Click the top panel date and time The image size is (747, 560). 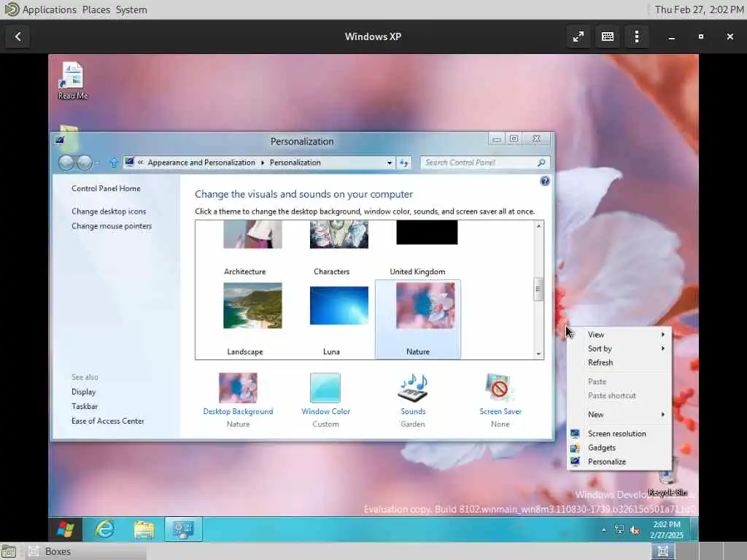click(x=699, y=9)
